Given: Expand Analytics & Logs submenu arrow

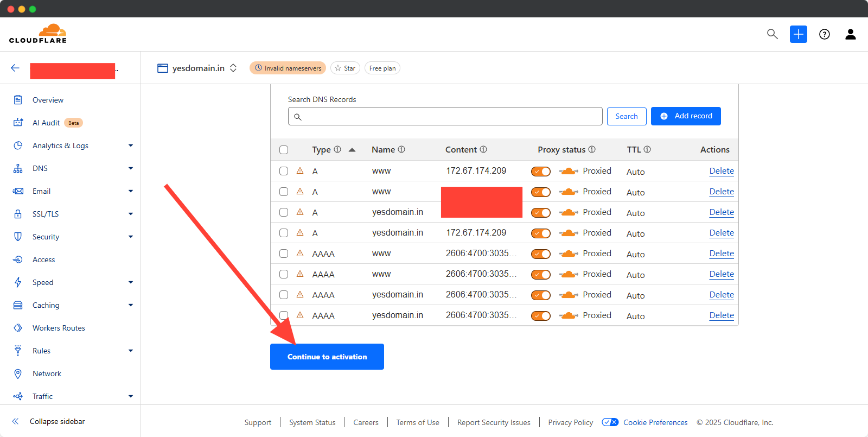Looking at the screenshot, I should [131, 145].
